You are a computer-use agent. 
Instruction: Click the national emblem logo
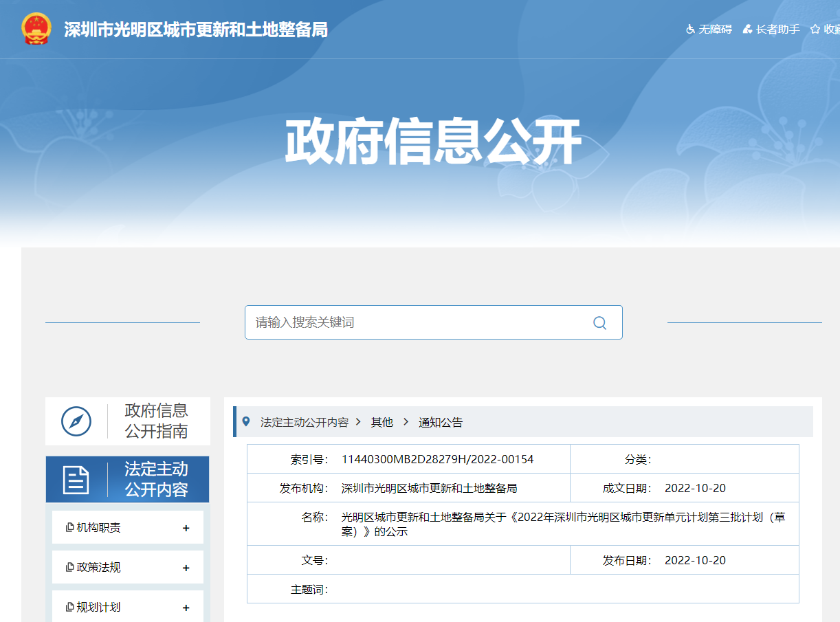(36, 30)
